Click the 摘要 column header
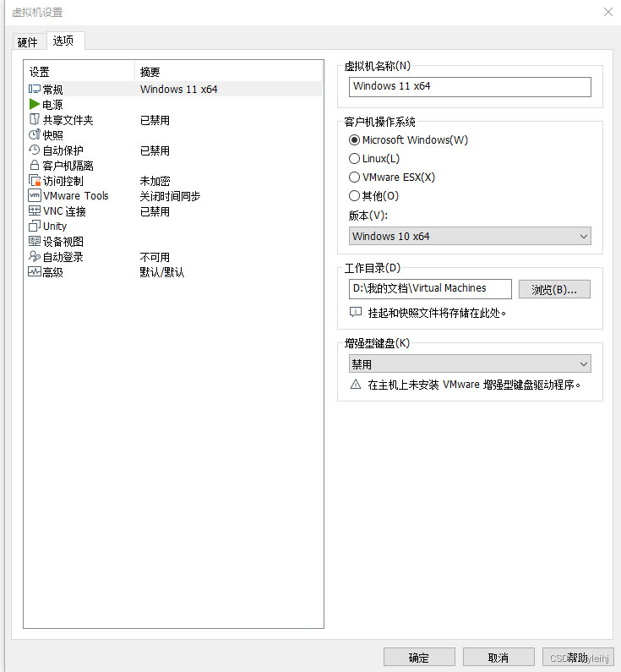 [150, 72]
